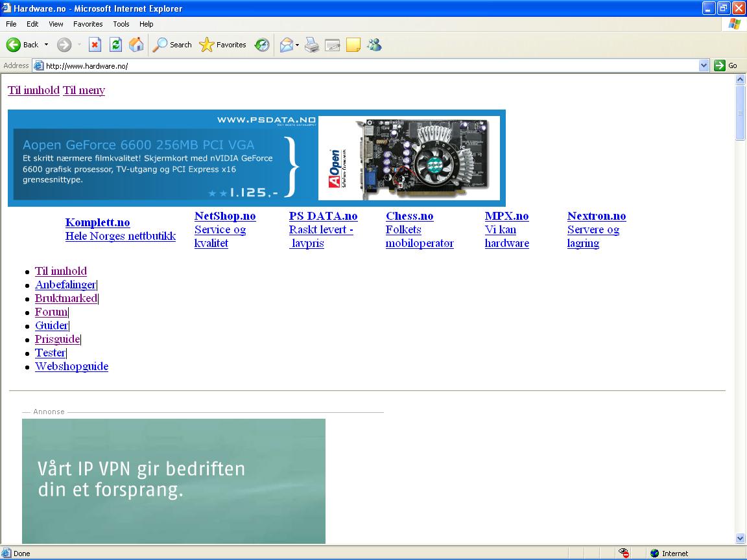Open the Messenger people icon
Screen dimensions: 747x560
[x=374, y=45]
